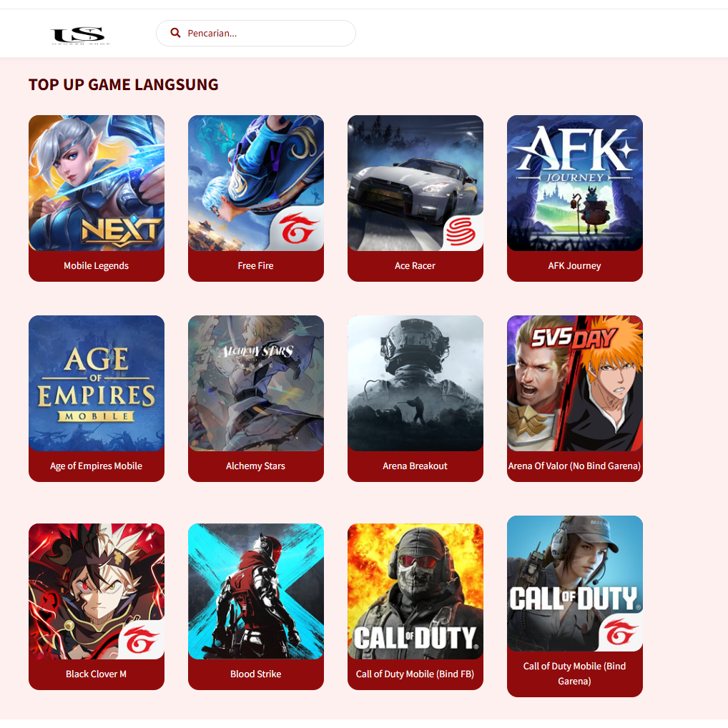The image size is (728, 728).
Task: Open the Arena Of Valor 5v5 Day icon
Action: pyautogui.click(x=575, y=383)
